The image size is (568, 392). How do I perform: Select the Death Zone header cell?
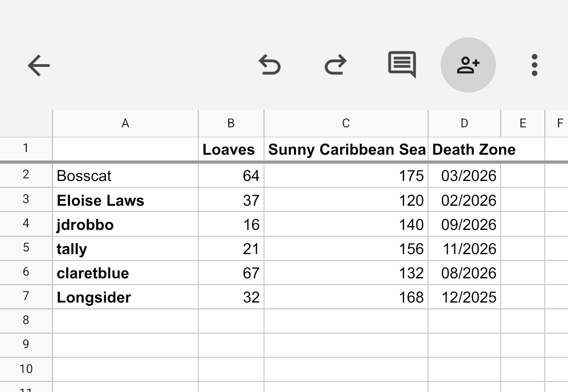(464, 150)
